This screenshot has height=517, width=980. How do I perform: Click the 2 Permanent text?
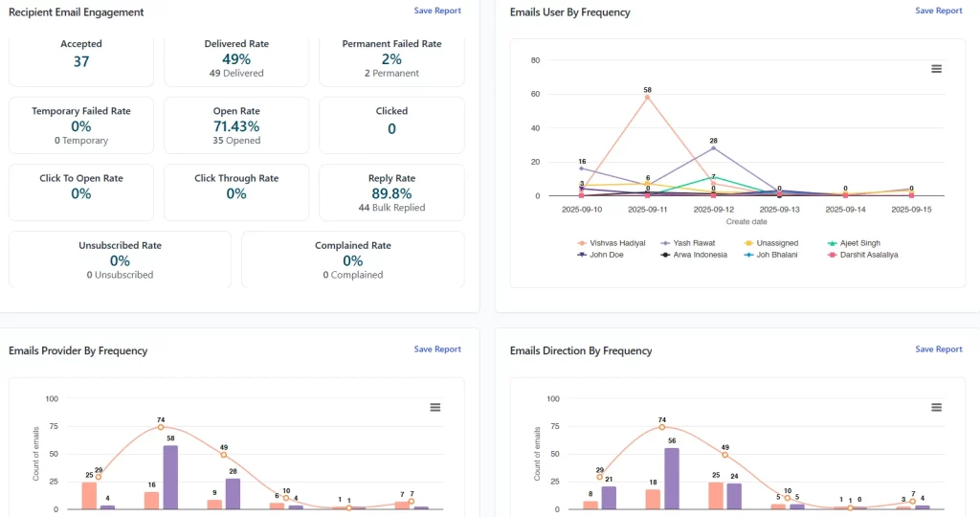(x=391, y=73)
